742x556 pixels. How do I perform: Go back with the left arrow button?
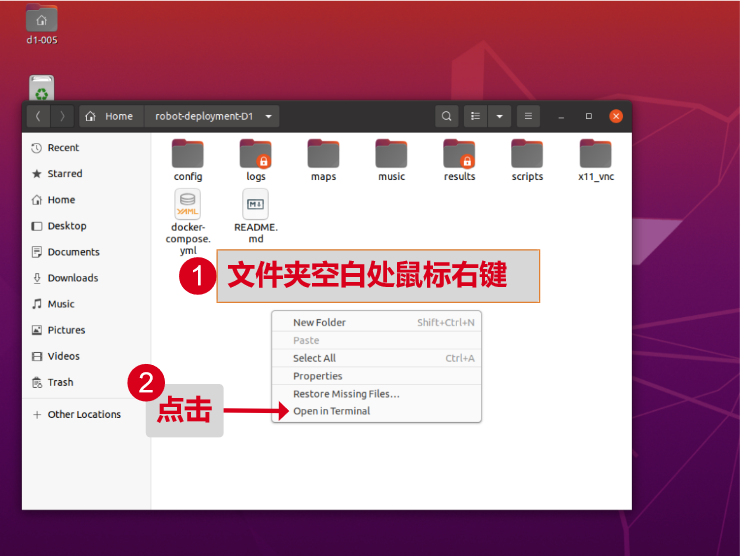38,116
